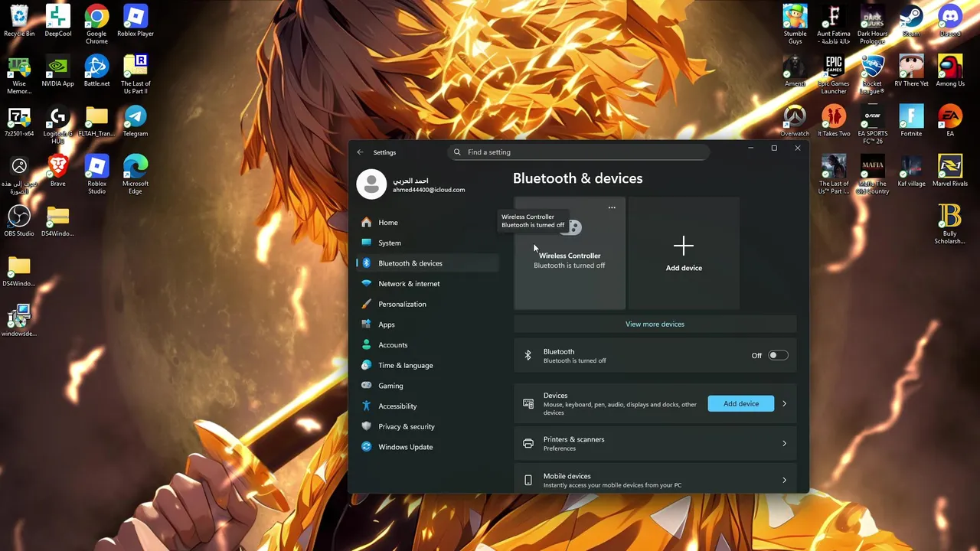Select The Last of Us Part II icon
The image size is (980, 551).
[136, 74]
